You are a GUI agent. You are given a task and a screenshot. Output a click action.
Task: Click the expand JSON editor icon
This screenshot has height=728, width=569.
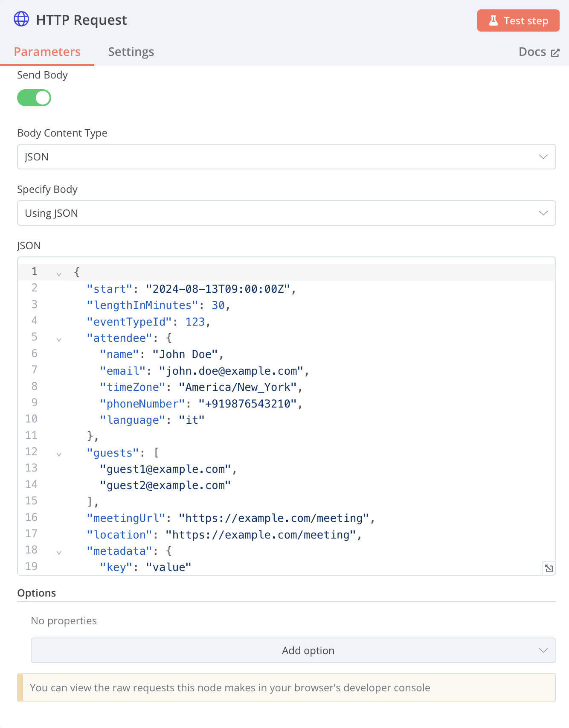pos(549,568)
